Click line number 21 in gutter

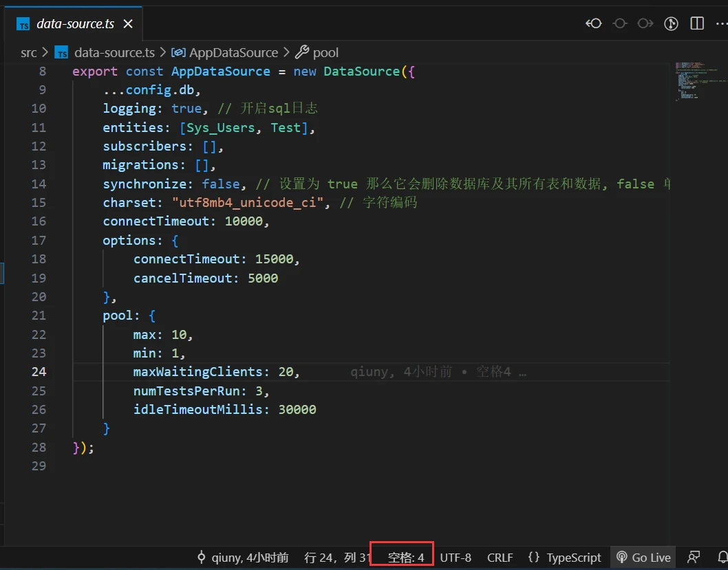tap(39, 316)
